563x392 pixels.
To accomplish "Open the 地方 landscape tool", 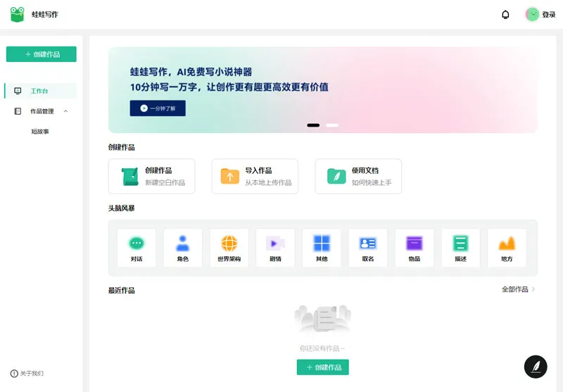I will click(507, 248).
